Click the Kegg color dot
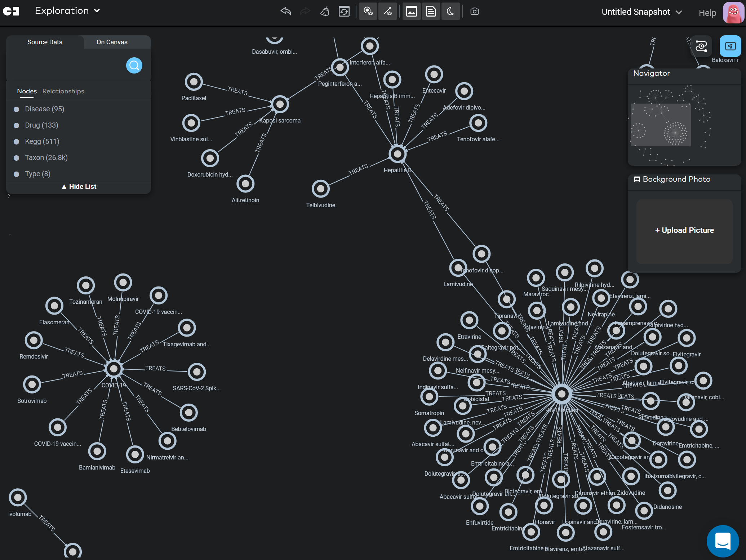This screenshot has width=746, height=560. 16,142
